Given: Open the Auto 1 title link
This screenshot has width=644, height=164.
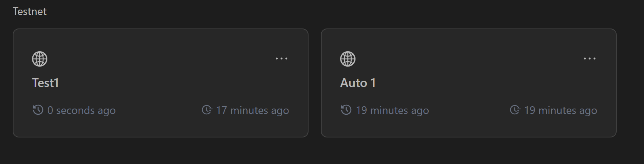Looking at the screenshot, I should pos(358,83).
